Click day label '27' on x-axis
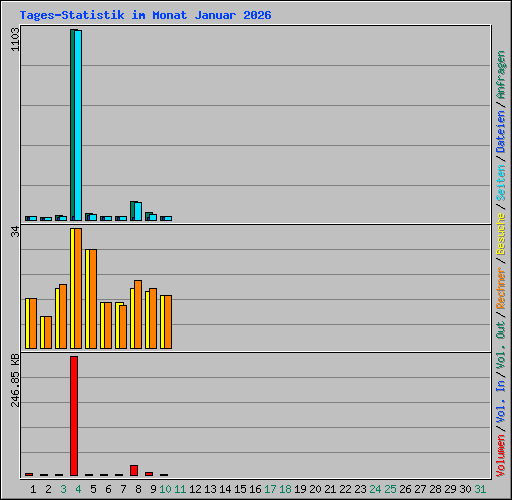512x500 pixels. click(x=420, y=489)
